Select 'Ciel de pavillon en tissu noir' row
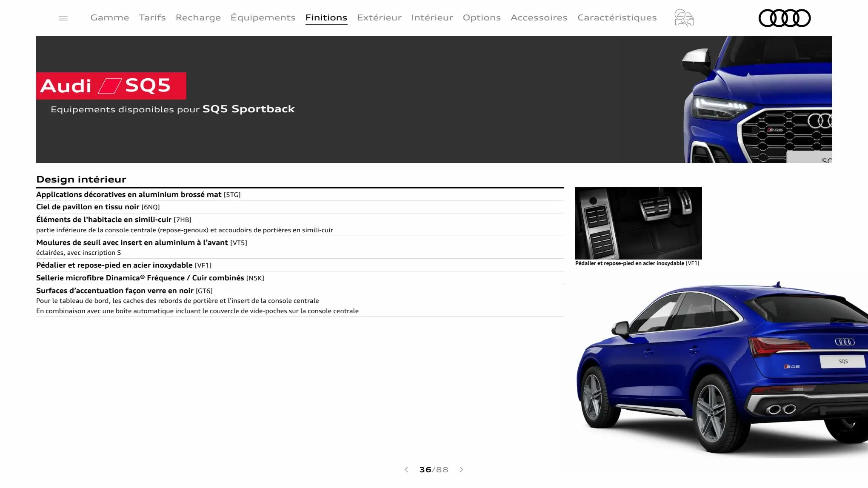 300,207
